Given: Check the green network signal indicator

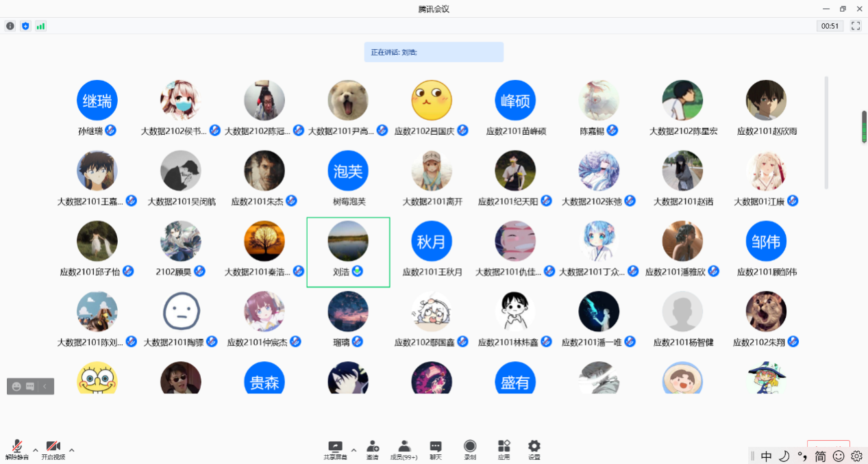Looking at the screenshot, I should 40,26.
